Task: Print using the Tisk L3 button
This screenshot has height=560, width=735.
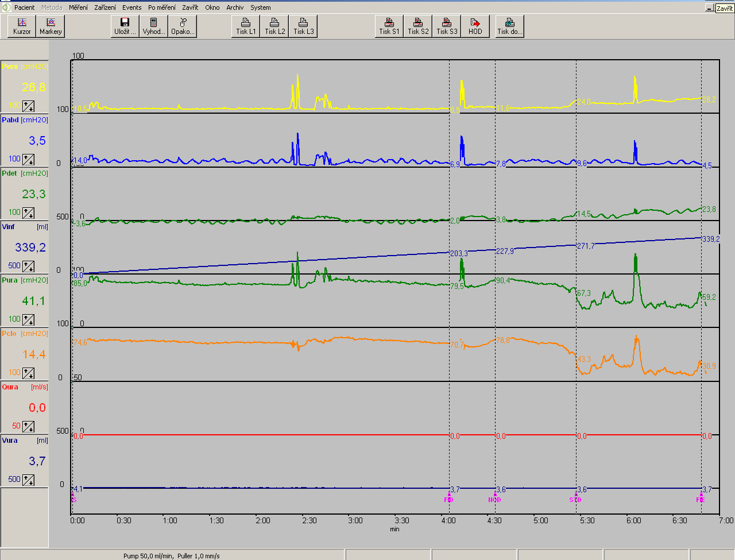Action: pos(303,26)
